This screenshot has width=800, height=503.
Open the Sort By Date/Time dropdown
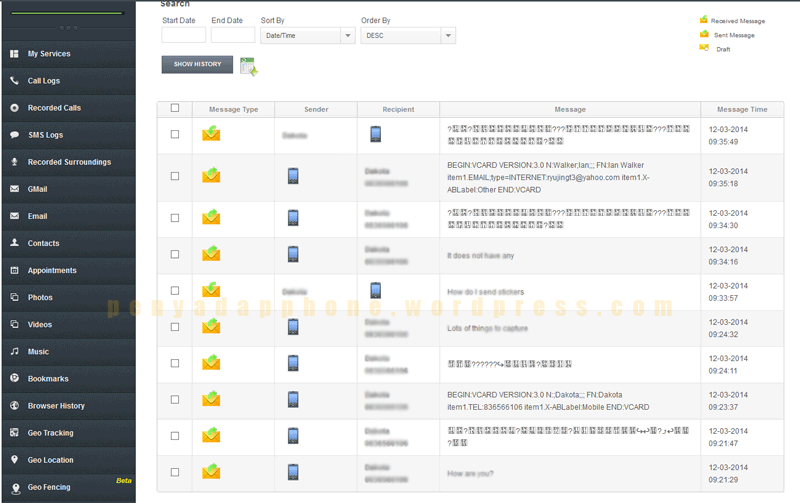coord(307,35)
